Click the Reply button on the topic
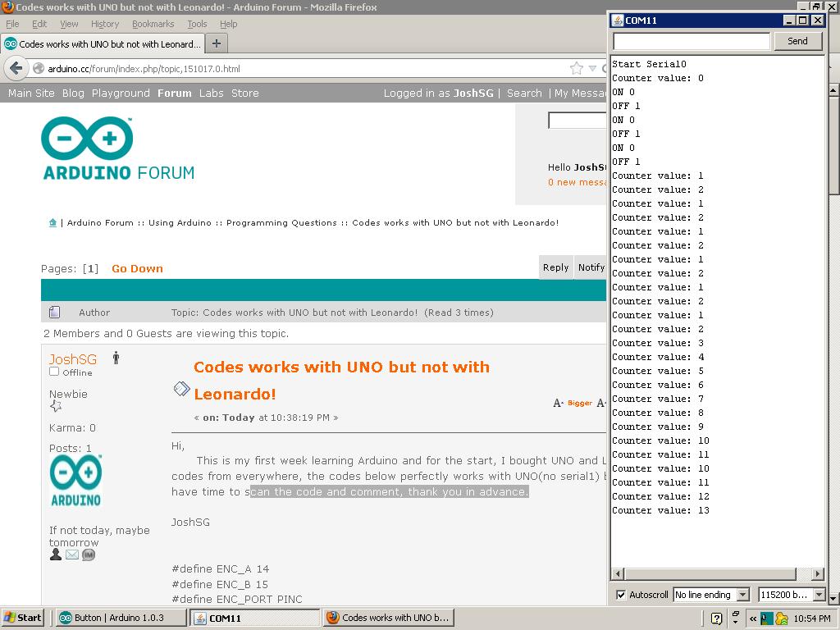840x630 pixels. click(x=555, y=267)
